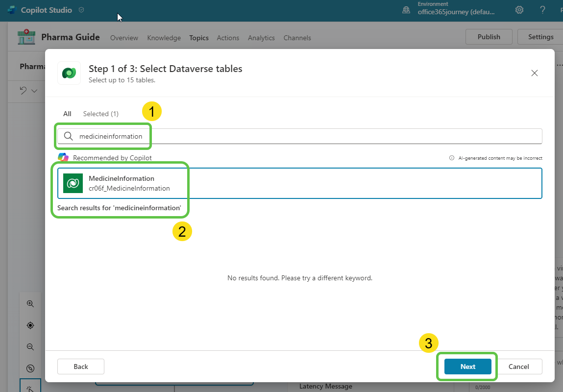
Task: Click the undo arrow icon
Action: pyautogui.click(x=23, y=91)
